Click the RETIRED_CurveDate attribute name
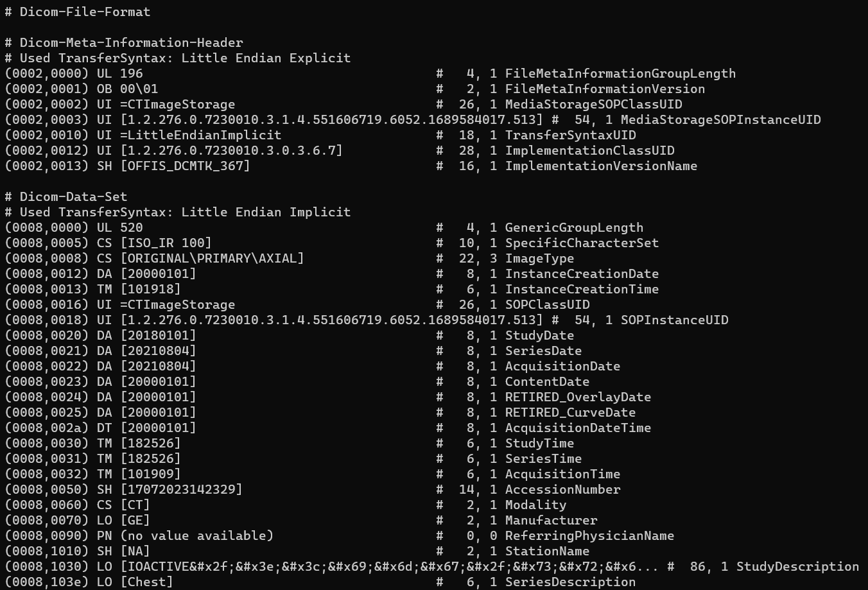868x590 pixels. coord(570,412)
